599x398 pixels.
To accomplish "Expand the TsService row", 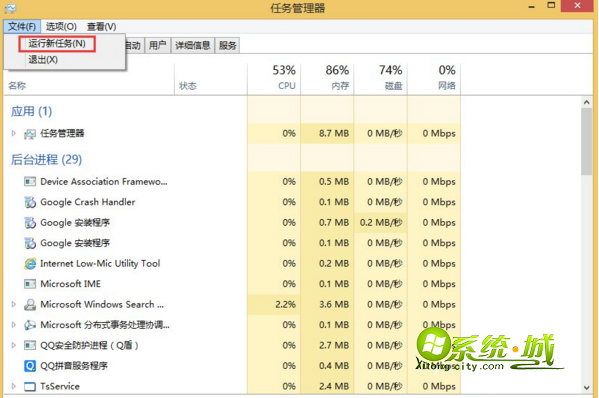I will point(14,386).
